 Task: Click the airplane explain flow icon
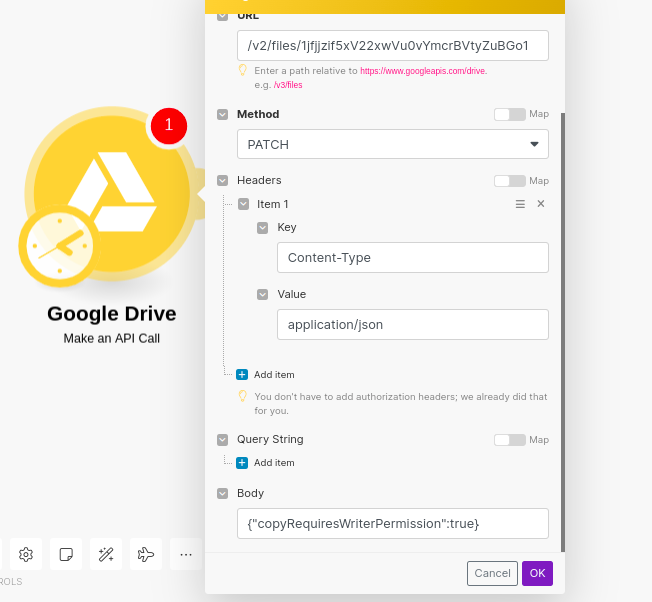click(x=146, y=554)
